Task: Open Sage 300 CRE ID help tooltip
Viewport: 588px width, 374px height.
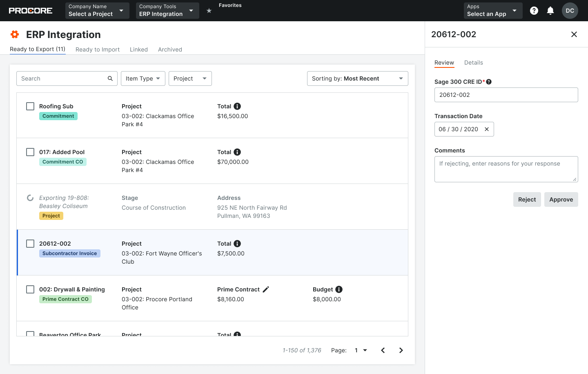Action: coord(489,82)
